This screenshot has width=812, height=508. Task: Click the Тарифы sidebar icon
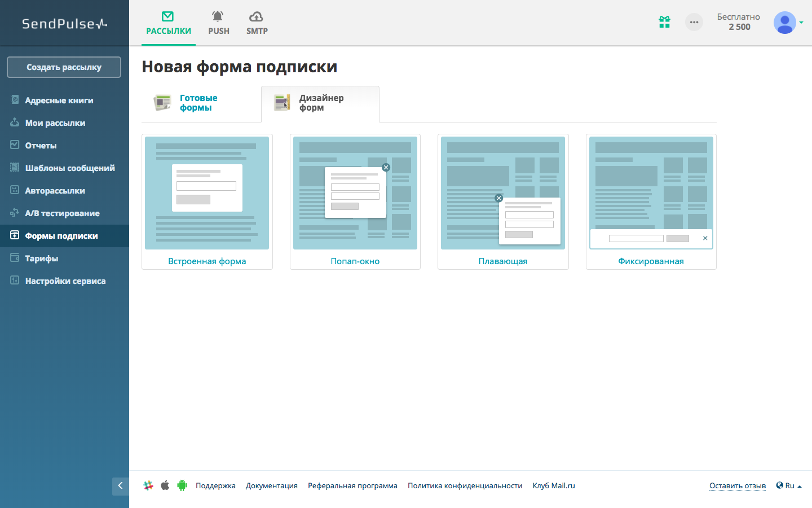point(15,258)
